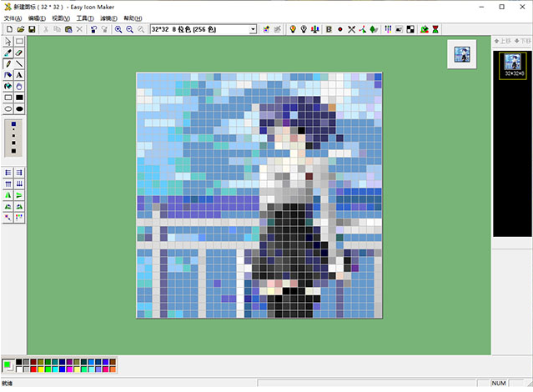Image resolution: width=533 pixels, height=392 pixels.
Task: Select the hollow ellipse tool
Action: 8,108
